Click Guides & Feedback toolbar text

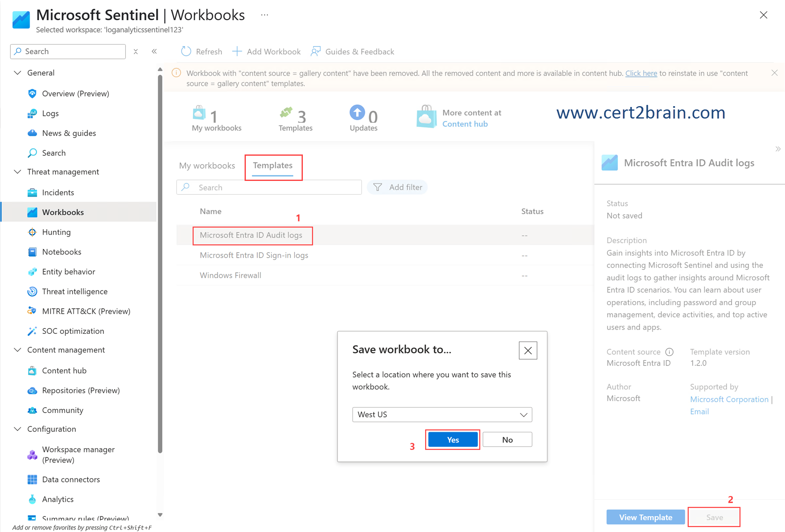pyautogui.click(x=360, y=52)
